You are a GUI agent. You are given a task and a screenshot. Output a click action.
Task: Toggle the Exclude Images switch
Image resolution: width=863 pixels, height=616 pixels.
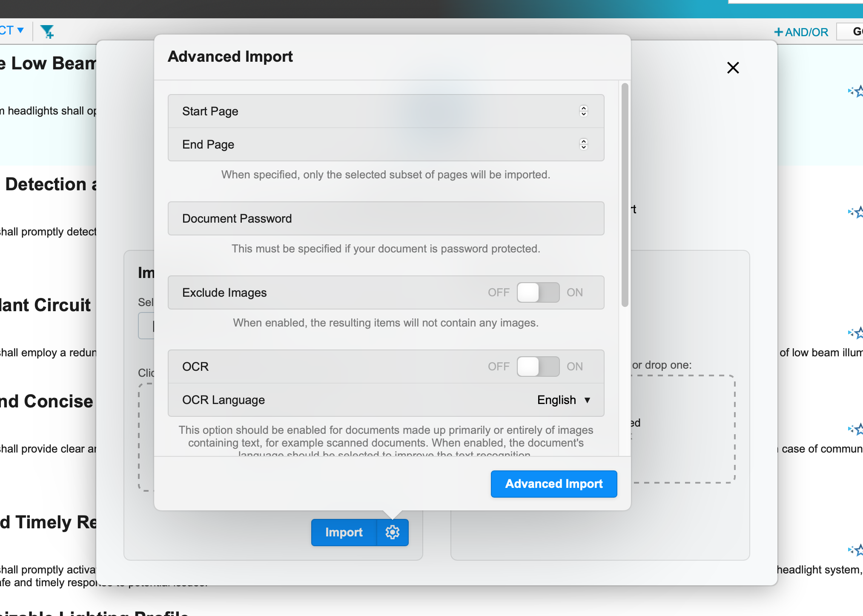coord(538,292)
